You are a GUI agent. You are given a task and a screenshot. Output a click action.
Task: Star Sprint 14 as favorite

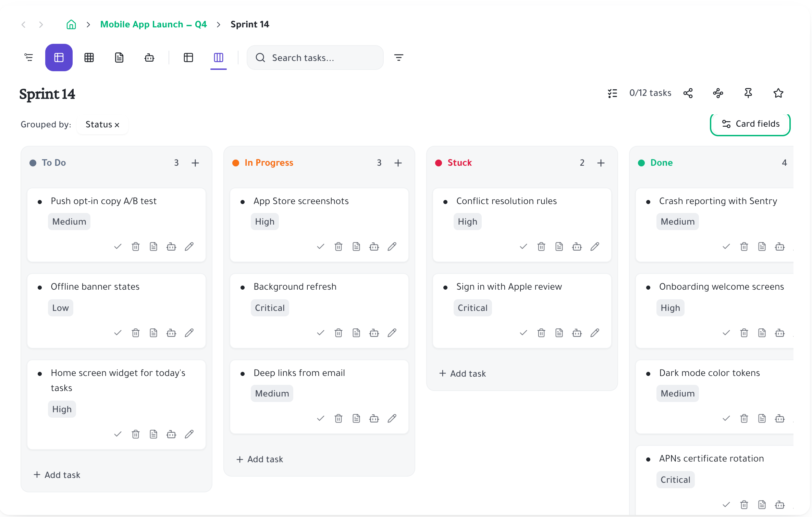(778, 93)
